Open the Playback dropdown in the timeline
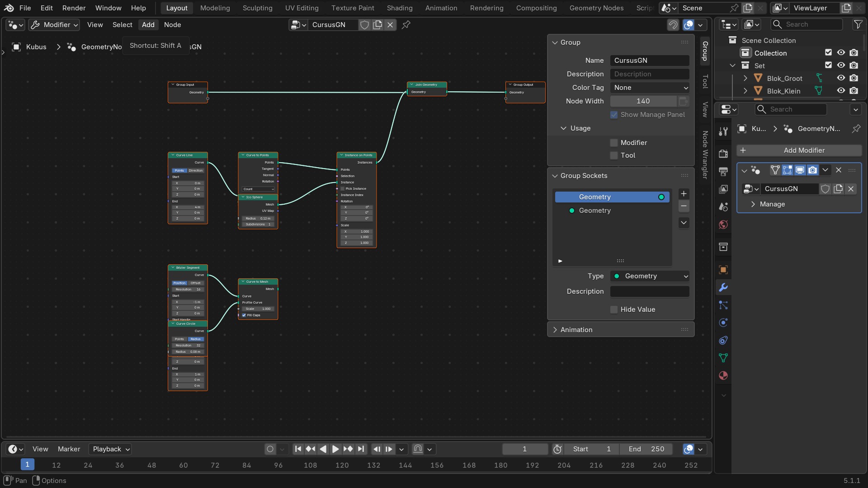 pos(110,449)
